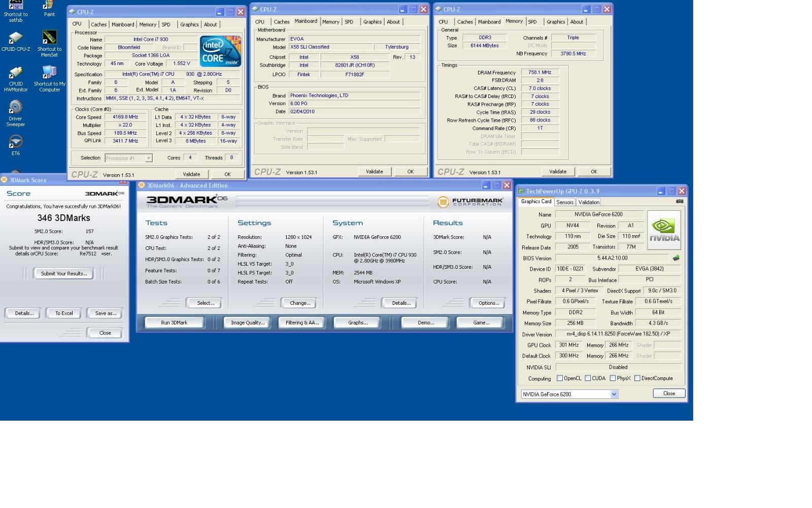Click the mainboard Model field X58 SLI Classified
The image size is (812, 508).
point(330,47)
